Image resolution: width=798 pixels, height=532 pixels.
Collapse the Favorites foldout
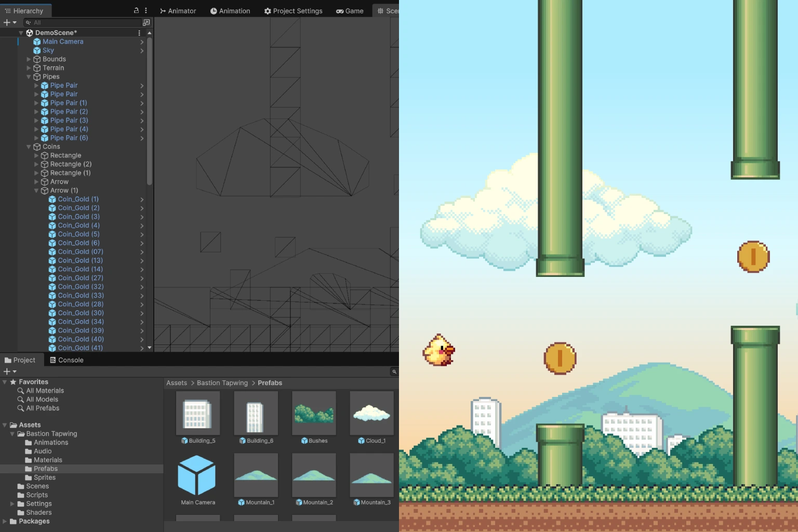point(5,382)
